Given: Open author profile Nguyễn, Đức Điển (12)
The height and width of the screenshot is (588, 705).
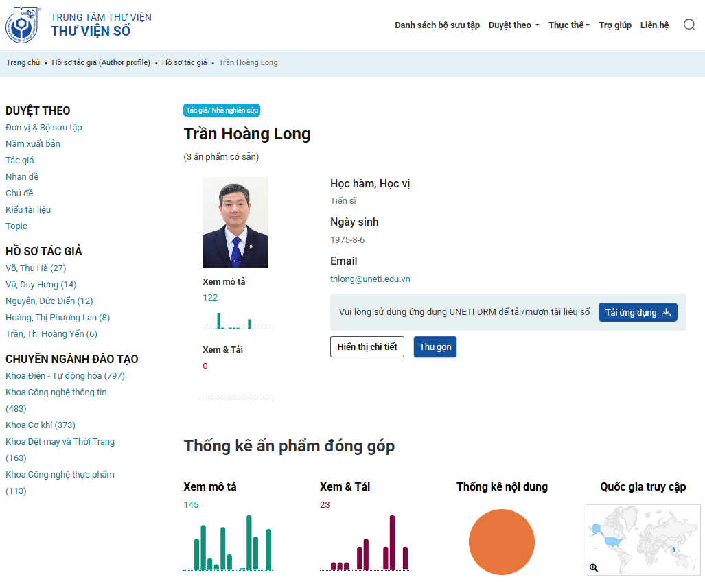Looking at the screenshot, I should point(49,301).
